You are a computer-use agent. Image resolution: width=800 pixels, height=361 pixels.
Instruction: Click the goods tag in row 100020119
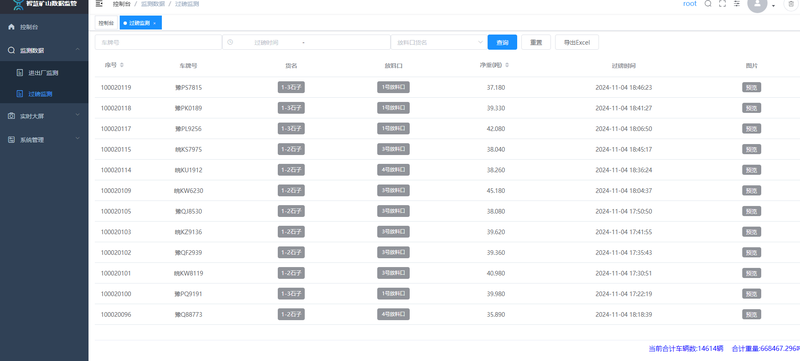291,88
